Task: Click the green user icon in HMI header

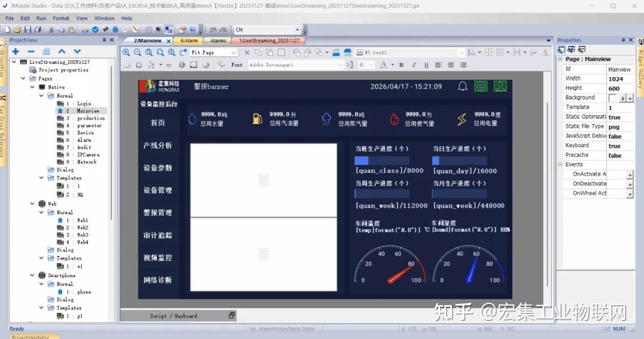Action: pos(500,86)
